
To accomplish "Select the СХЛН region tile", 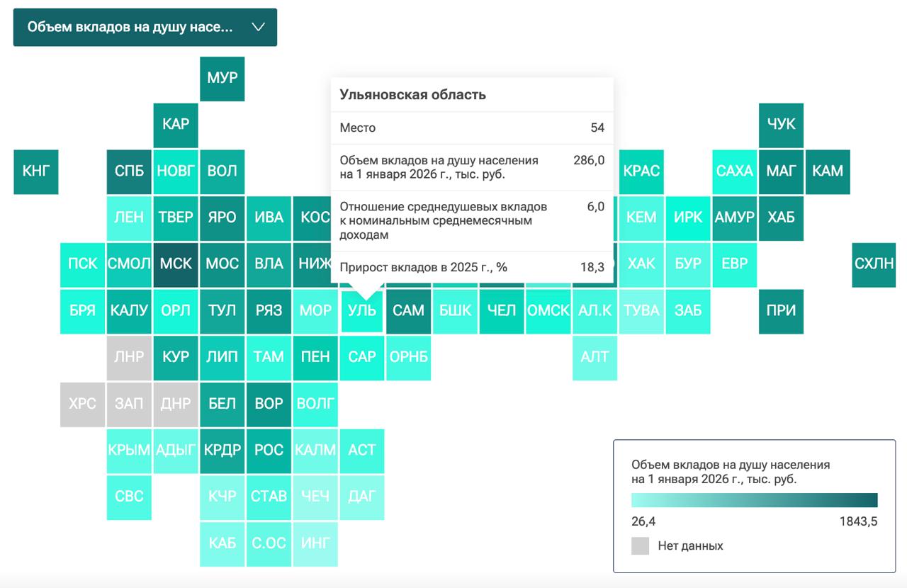I will (x=874, y=264).
